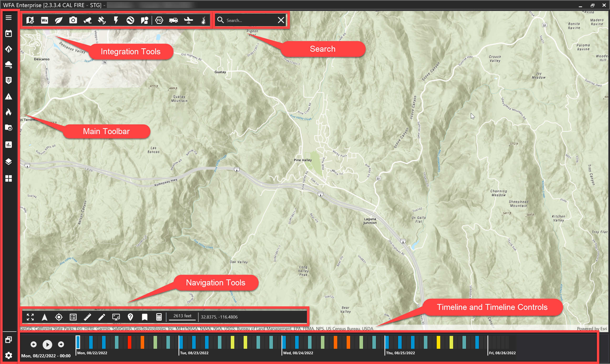Open the aircraft tracking tool
Viewport: 610px width, 364px height.
(x=189, y=20)
